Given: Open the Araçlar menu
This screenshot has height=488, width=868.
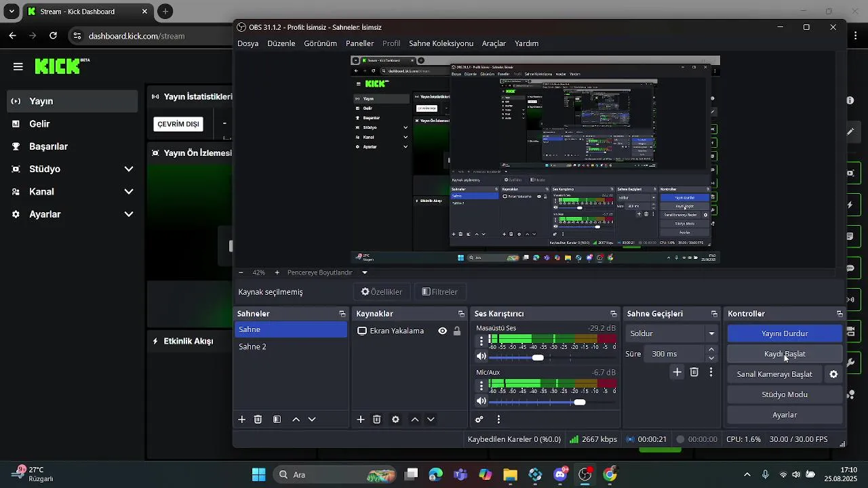Looking at the screenshot, I should [494, 43].
